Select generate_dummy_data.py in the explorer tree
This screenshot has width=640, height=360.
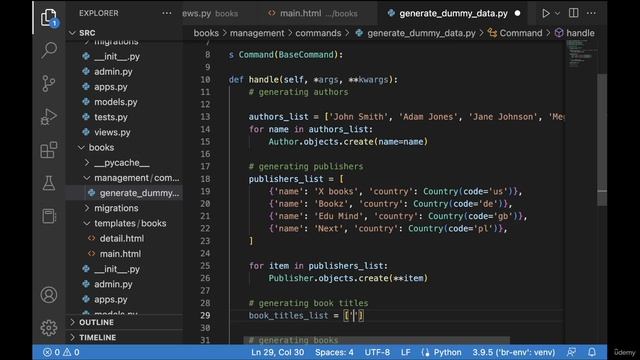124,193
